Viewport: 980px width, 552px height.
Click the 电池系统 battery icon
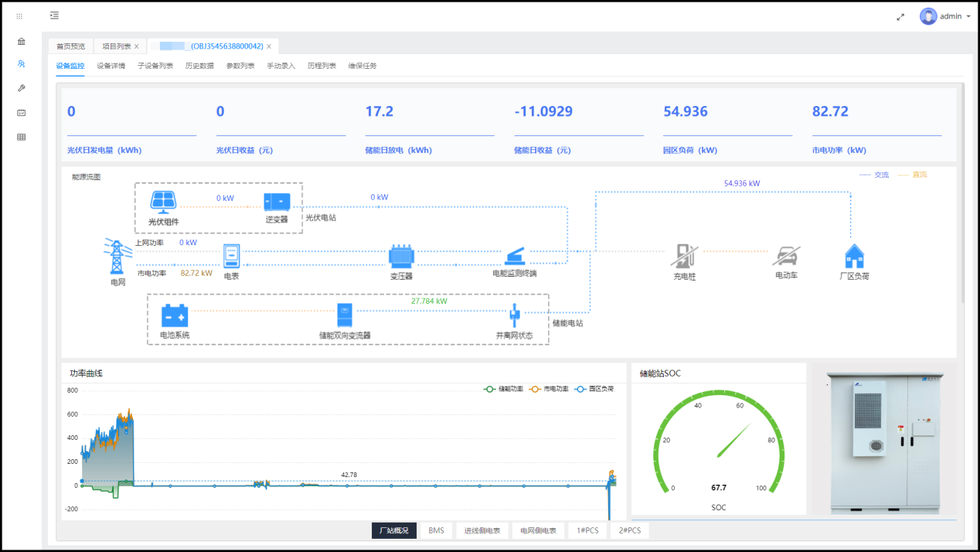point(175,315)
